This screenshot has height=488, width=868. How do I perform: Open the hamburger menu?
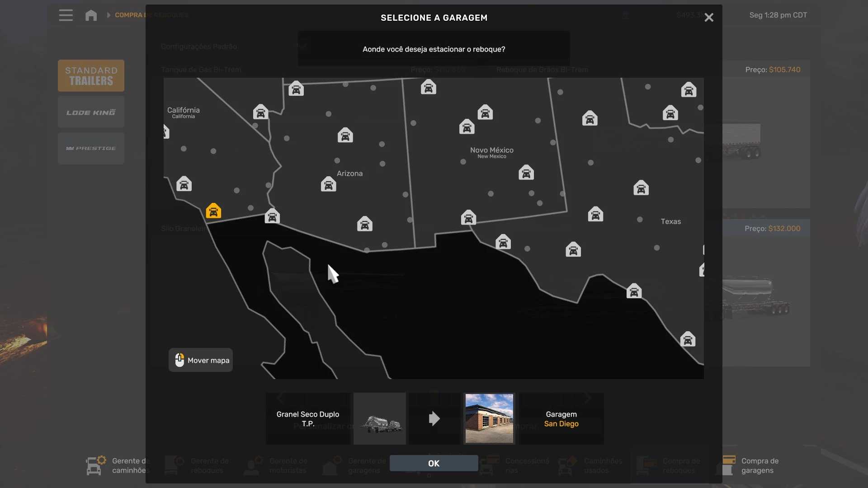66,15
